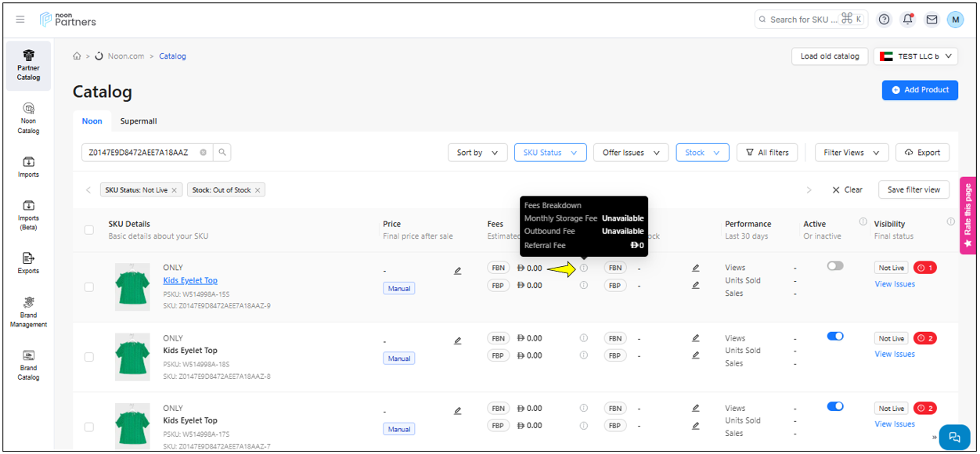Click the Add Product button
This screenshot has width=980, height=454.
[920, 90]
